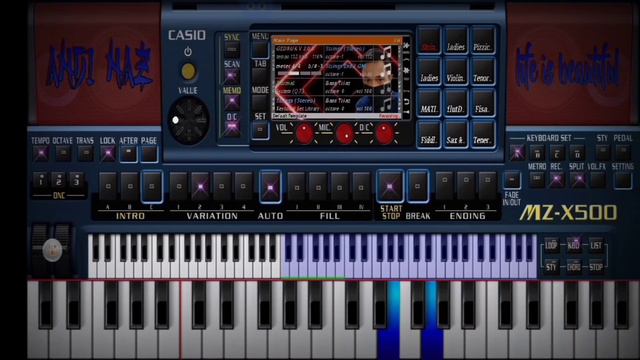The width and height of the screenshot is (640, 360).
Task: Click the TRANS button
Action: click(x=85, y=154)
